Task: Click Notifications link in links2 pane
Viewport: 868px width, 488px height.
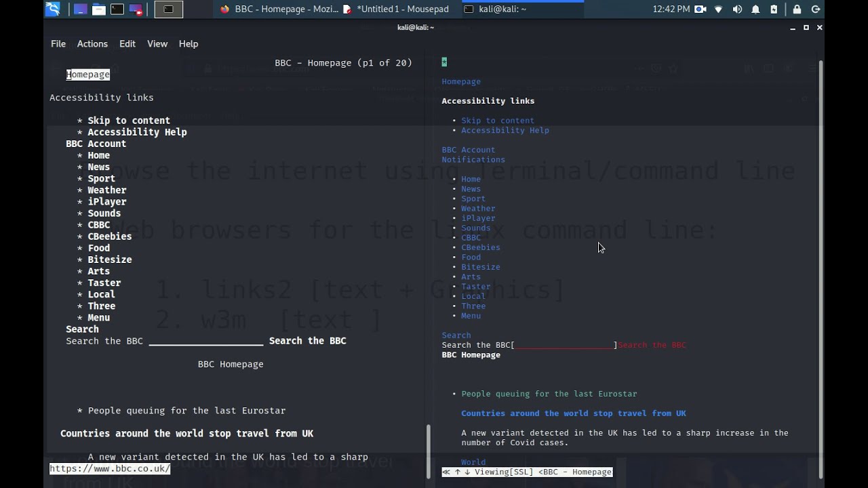Action: (x=473, y=160)
